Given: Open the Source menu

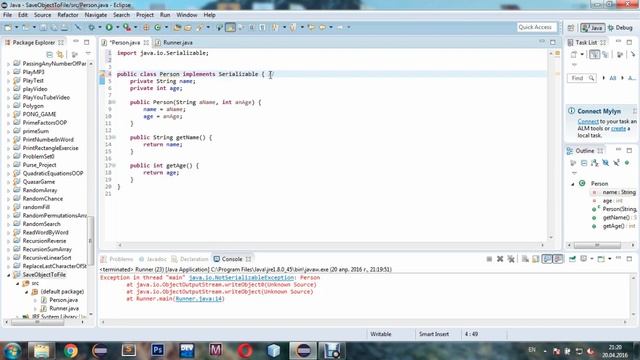Looking at the screenshot, I should click(x=42, y=15).
